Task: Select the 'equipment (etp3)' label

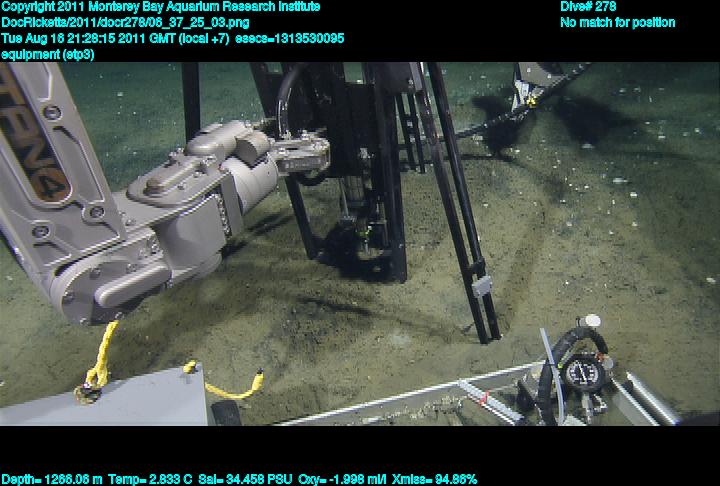Action: click(x=48, y=55)
